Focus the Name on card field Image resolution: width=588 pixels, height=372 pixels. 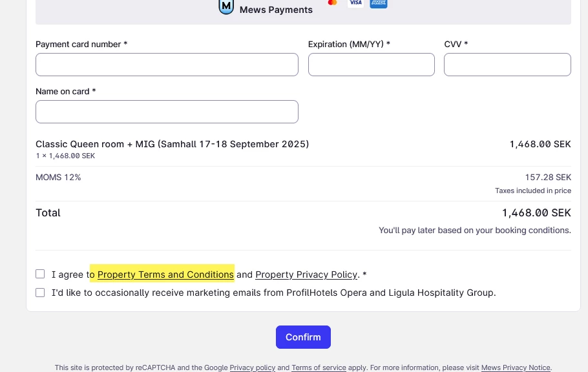click(167, 112)
